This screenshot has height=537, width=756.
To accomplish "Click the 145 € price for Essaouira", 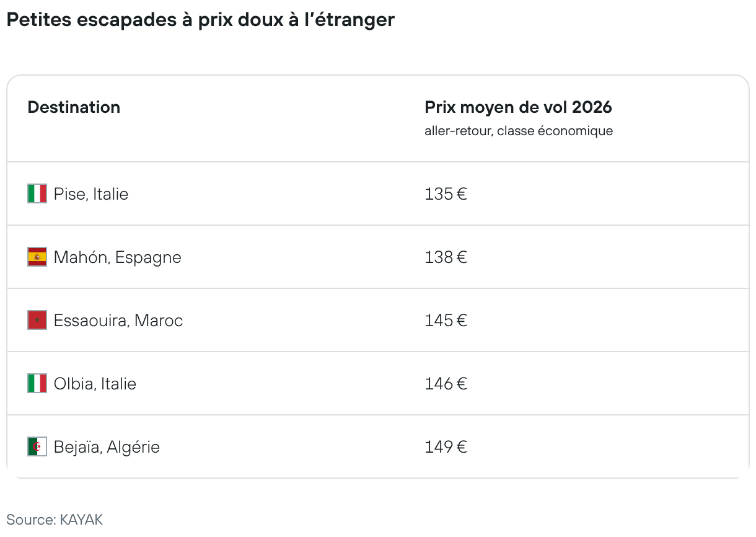I will (446, 321).
